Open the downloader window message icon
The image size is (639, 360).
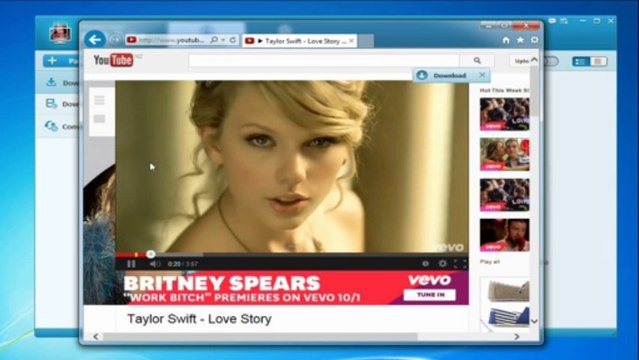pyautogui.click(x=552, y=21)
